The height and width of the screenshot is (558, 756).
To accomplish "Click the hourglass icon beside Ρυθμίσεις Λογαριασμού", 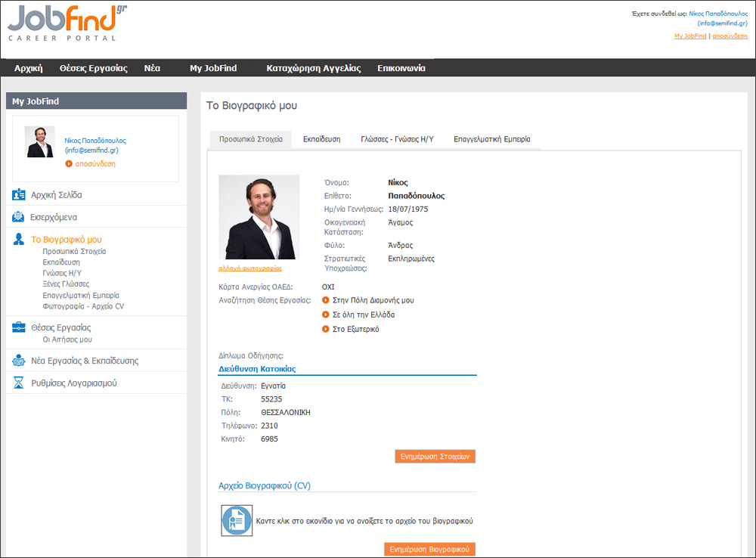I will pyautogui.click(x=19, y=383).
